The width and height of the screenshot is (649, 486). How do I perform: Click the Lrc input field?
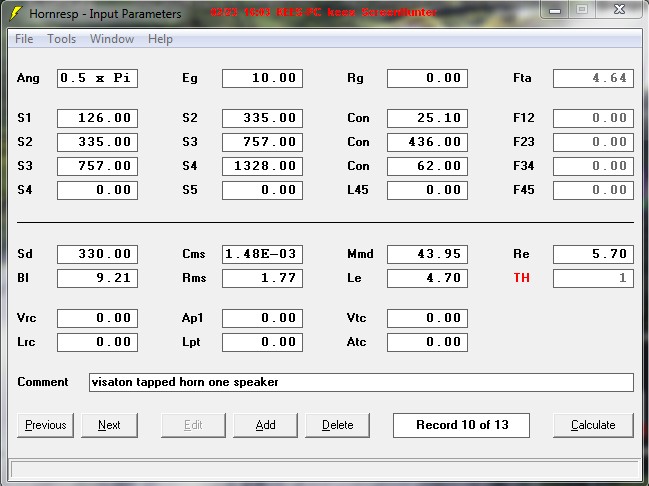tap(97, 342)
